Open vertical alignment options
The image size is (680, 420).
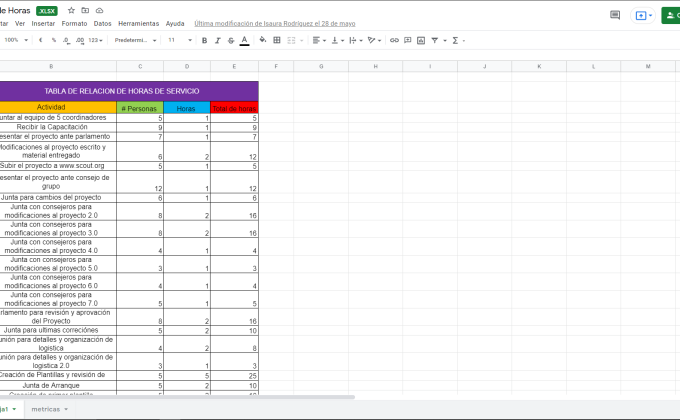[337, 40]
